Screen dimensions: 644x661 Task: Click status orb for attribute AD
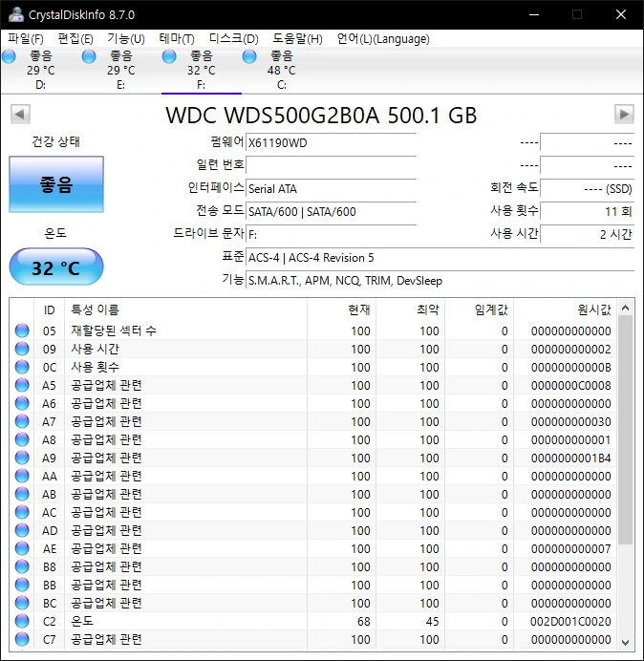tap(22, 530)
